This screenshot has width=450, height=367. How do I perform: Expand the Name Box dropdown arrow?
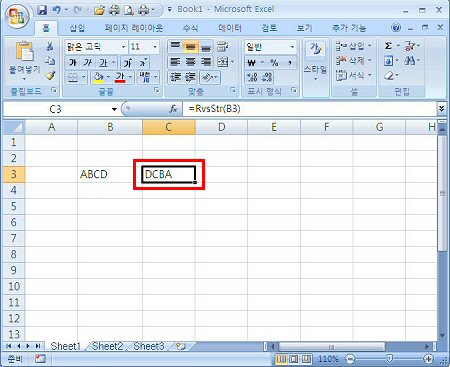pos(114,109)
